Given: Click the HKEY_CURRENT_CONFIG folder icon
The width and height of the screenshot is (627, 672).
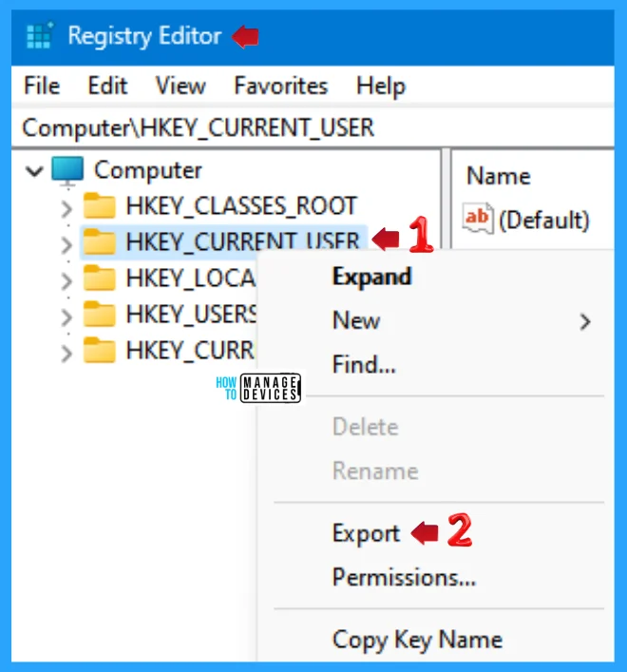Looking at the screenshot, I should (x=99, y=351).
